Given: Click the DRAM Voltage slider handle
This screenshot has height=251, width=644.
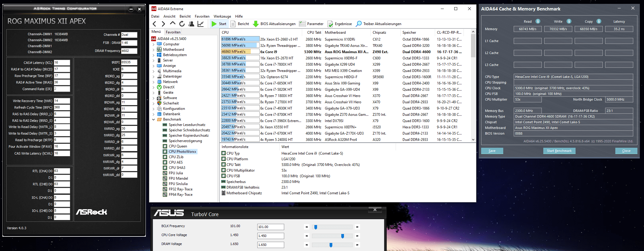Looking at the screenshot, I should 331,245.
